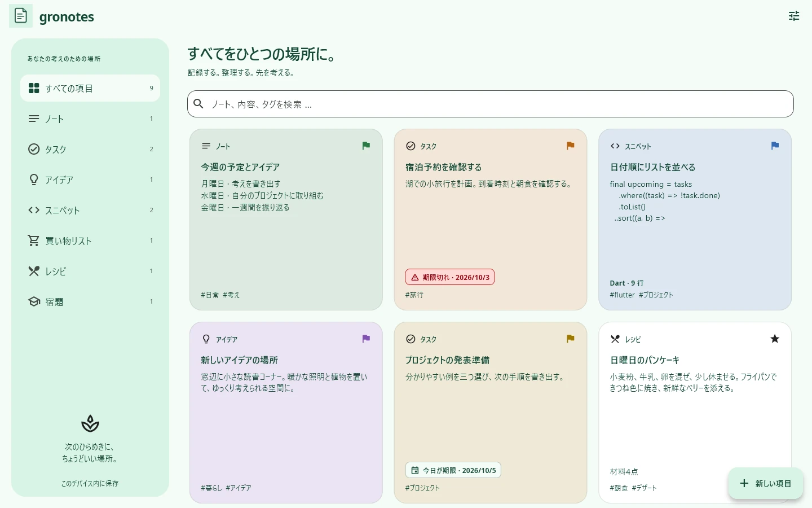Click the star icon on 日曜日のパンケーキ card

point(775,339)
